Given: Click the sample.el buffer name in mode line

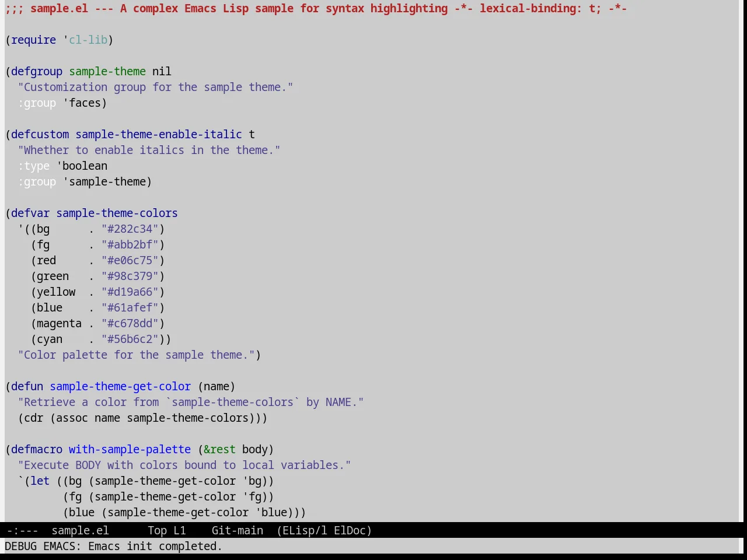Looking at the screenshot, I should click(x=80, y=530).
